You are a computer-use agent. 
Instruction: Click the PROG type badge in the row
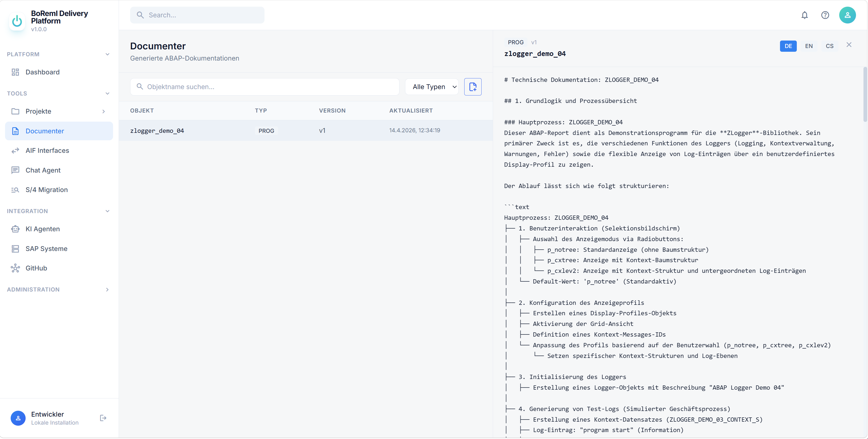[266, 131]
